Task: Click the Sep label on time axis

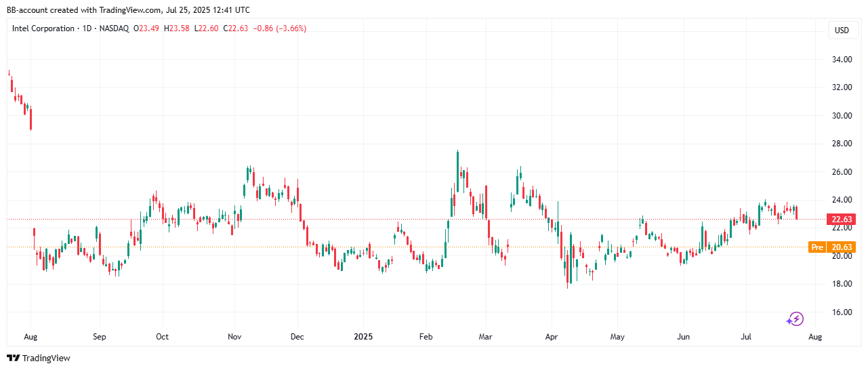Action: click(100, 336)
